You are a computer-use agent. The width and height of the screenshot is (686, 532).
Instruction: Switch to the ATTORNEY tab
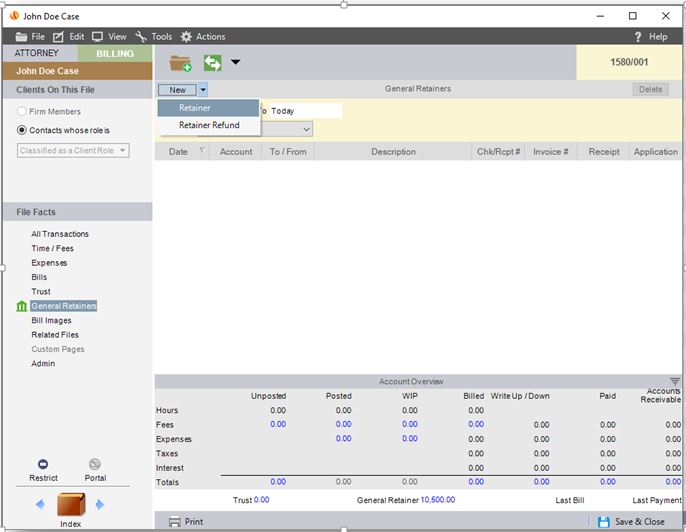40,53
